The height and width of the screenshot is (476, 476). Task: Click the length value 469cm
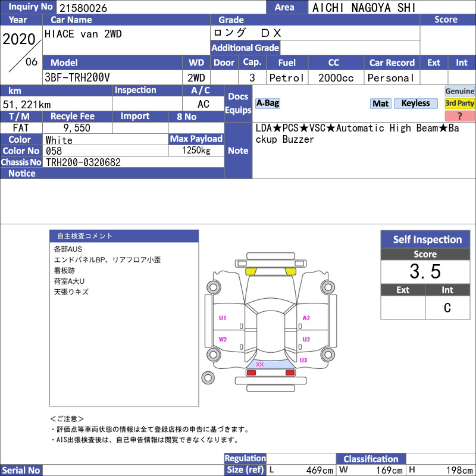tap(320, 470)
